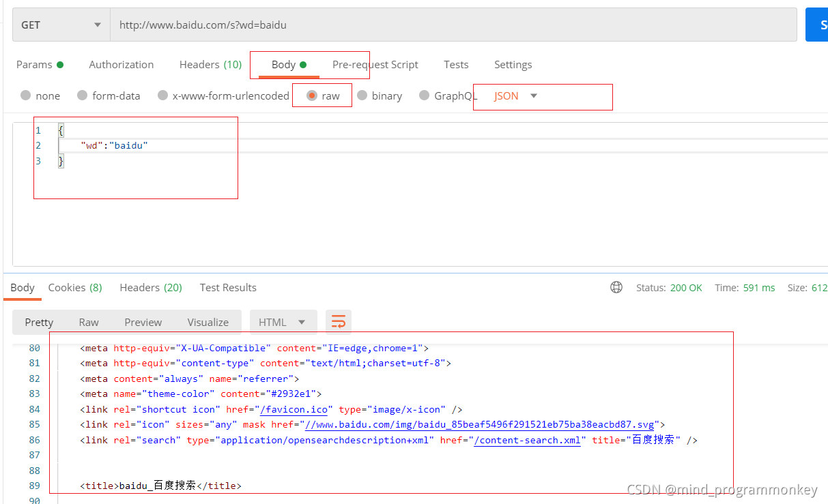This screenshot has height=504, width=828.
Task: Click the Status 200 OK indicator
Action: coord(669,288)
